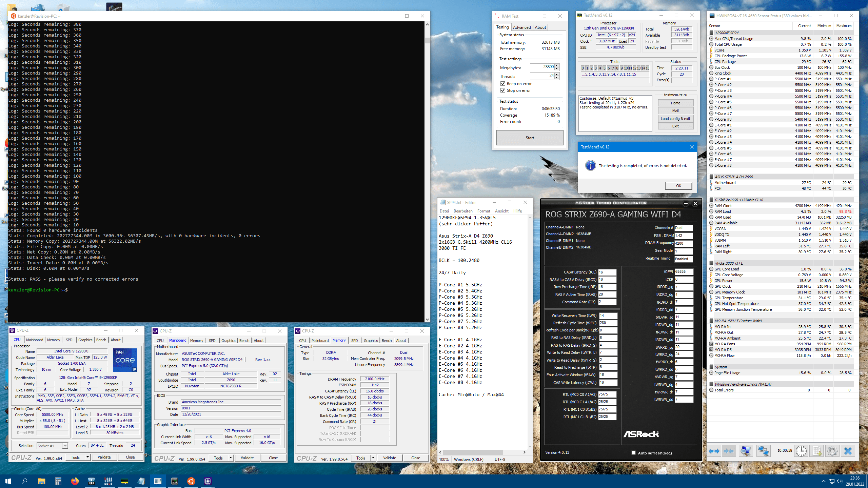Screen dimensions: 868x488
Task: Start HWiNFO logging with sheet-plus icon
Action: click(816, 451)
